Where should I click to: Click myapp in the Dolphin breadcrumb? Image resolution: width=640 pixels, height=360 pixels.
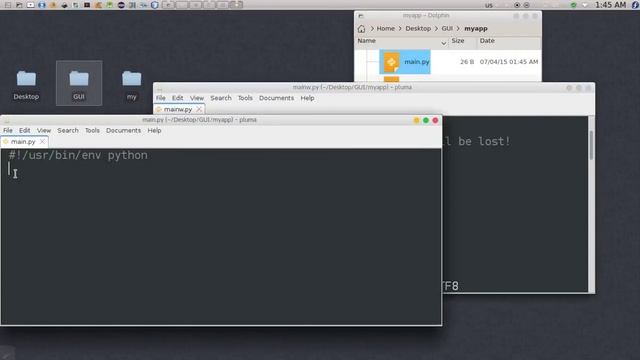click(476, 29)
